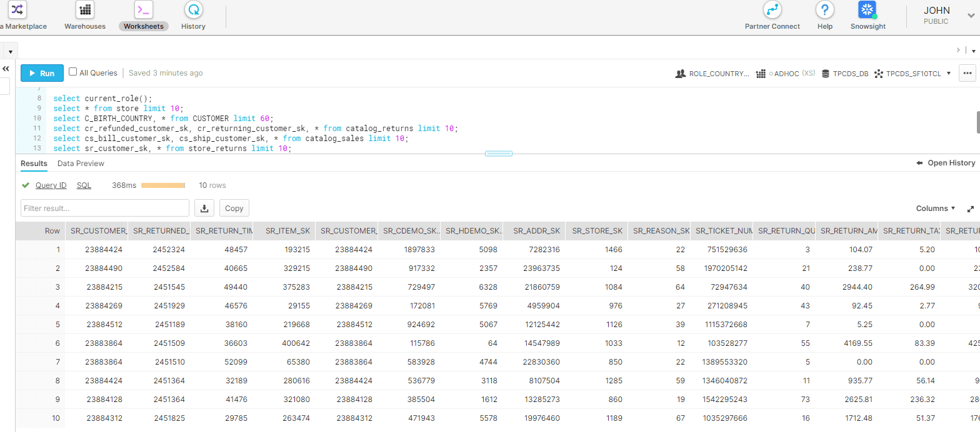Grab the editor-results pane divider handle

click(x=498, y=154)
